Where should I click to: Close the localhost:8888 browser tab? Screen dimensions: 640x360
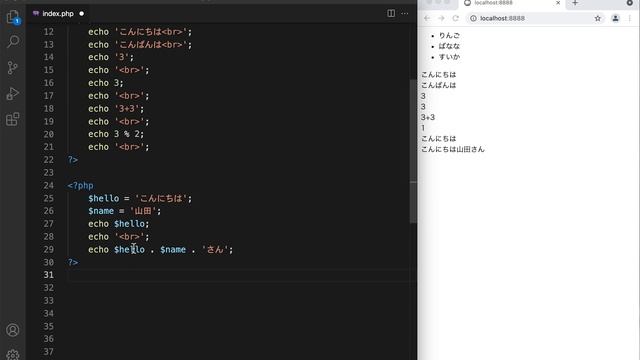pos(558,3)
